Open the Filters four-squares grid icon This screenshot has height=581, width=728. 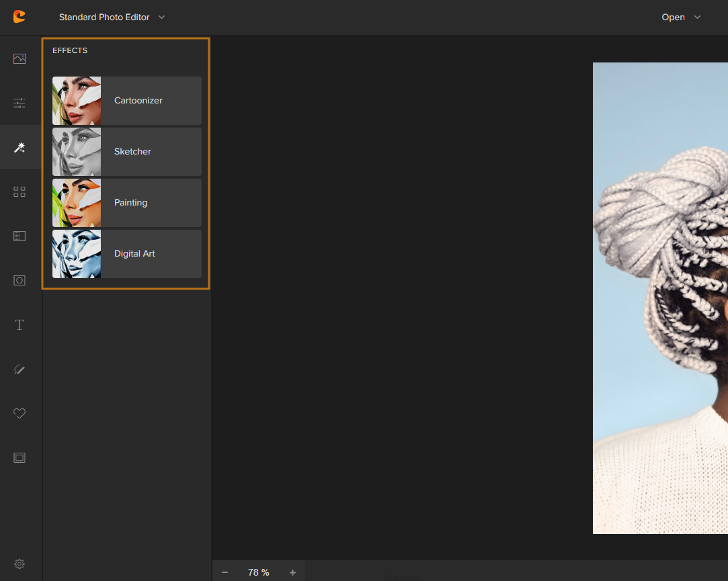19,191
